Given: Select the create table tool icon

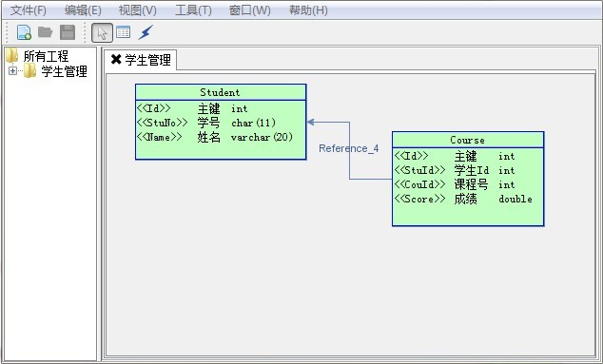Looking at the screenshot, I should click(x=123, y=32).
